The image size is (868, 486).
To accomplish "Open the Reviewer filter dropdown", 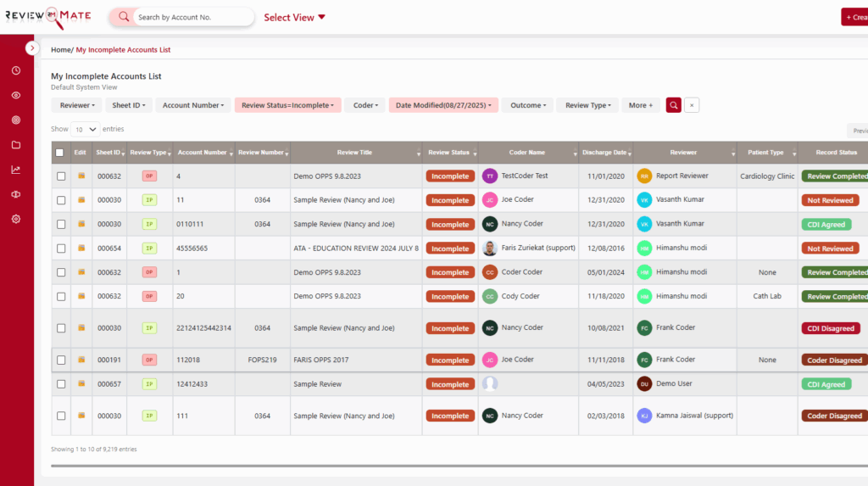I will pyautogui.click(x=76, y=105).
